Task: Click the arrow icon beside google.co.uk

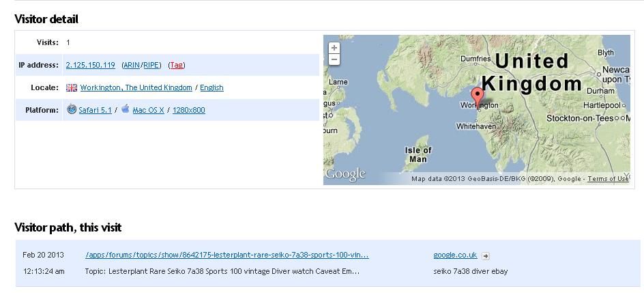Action: point(486,255)
